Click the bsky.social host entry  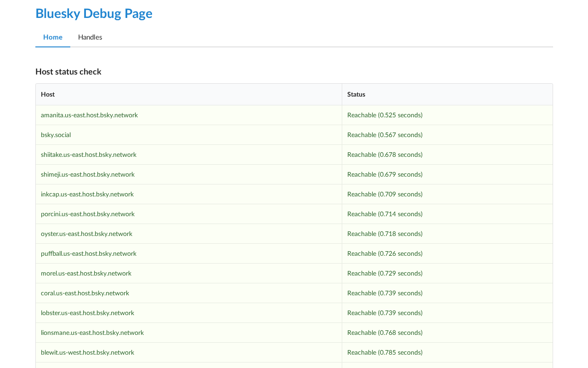(x=56, y=135)
